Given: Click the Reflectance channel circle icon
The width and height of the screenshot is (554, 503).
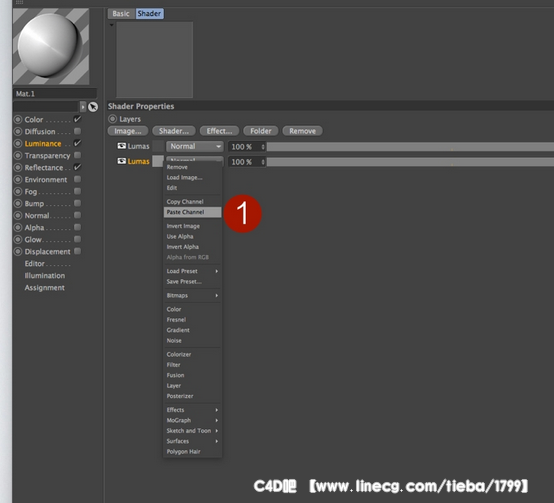Looking at the screenshot, I should [x=18, y=167].
